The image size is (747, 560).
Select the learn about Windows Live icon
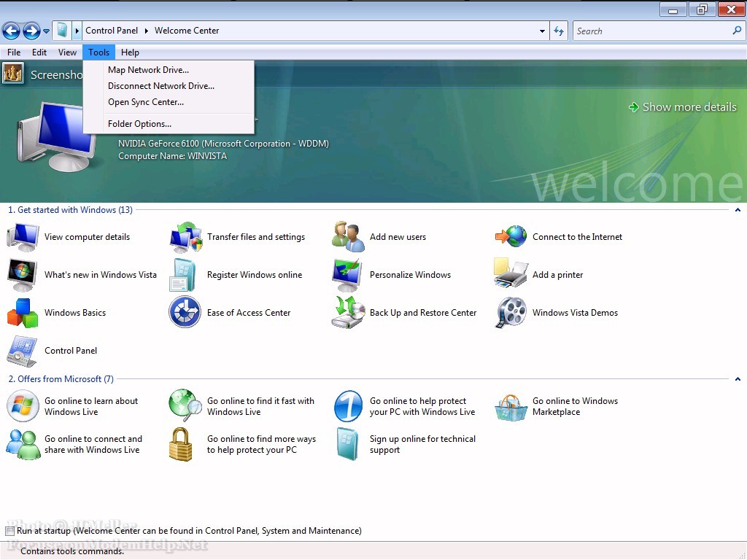click(x=23, y=406)
